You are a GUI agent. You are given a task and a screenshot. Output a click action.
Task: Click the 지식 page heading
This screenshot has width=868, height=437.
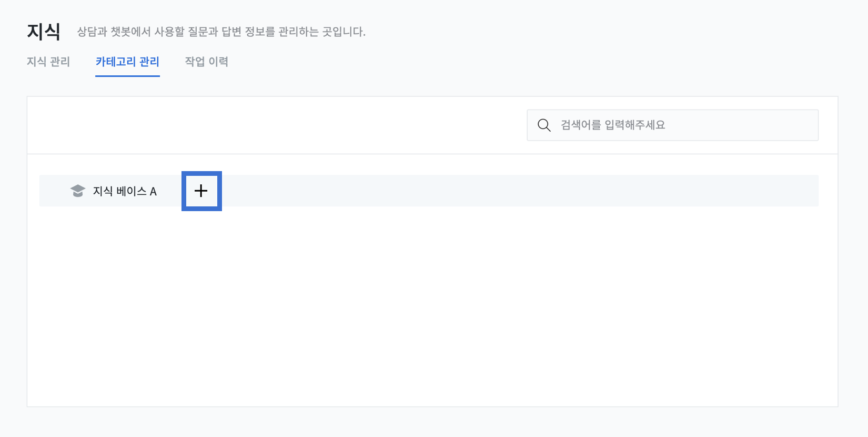pos(44,32)
